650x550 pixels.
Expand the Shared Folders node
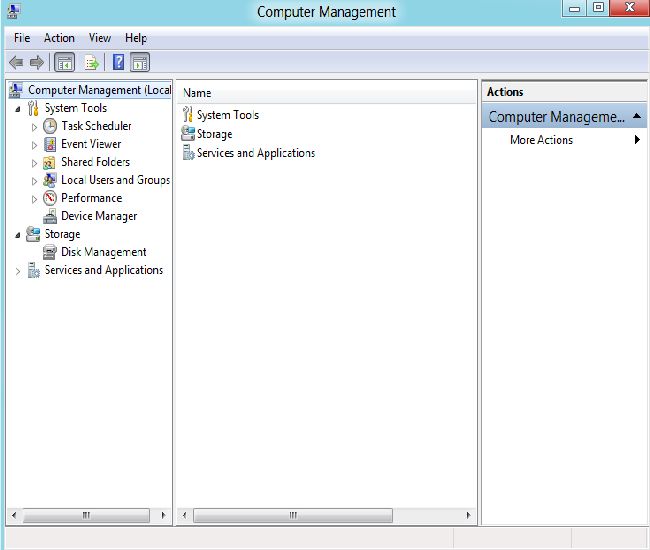point(34,163)
